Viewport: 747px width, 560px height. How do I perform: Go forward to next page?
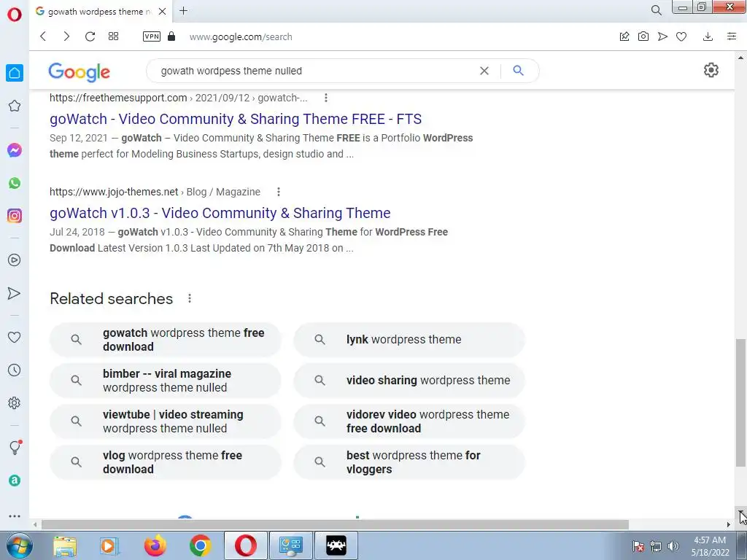66,36
